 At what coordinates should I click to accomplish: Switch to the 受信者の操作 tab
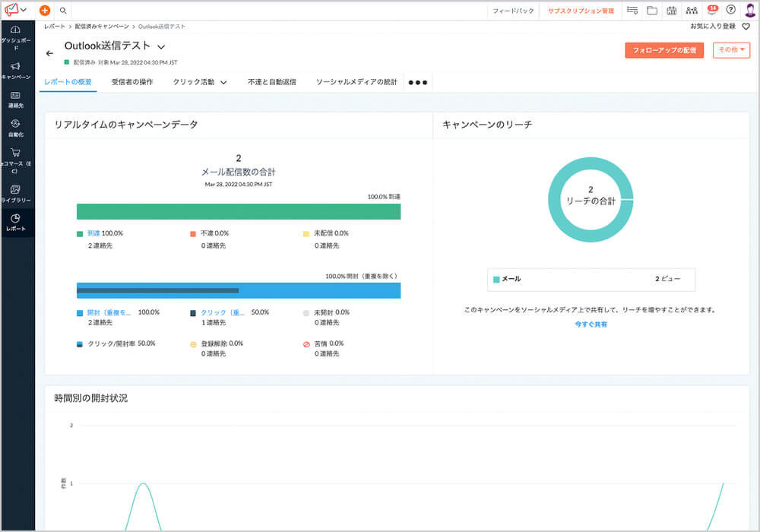click(x=131, y=82)
